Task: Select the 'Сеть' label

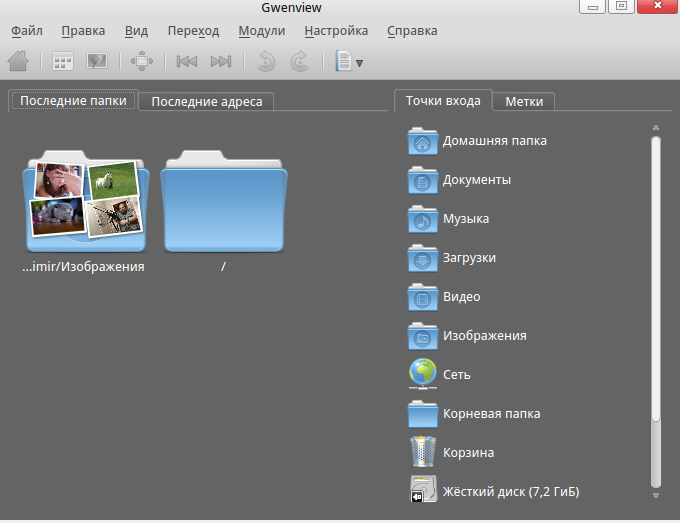Action: coord(457,375)
